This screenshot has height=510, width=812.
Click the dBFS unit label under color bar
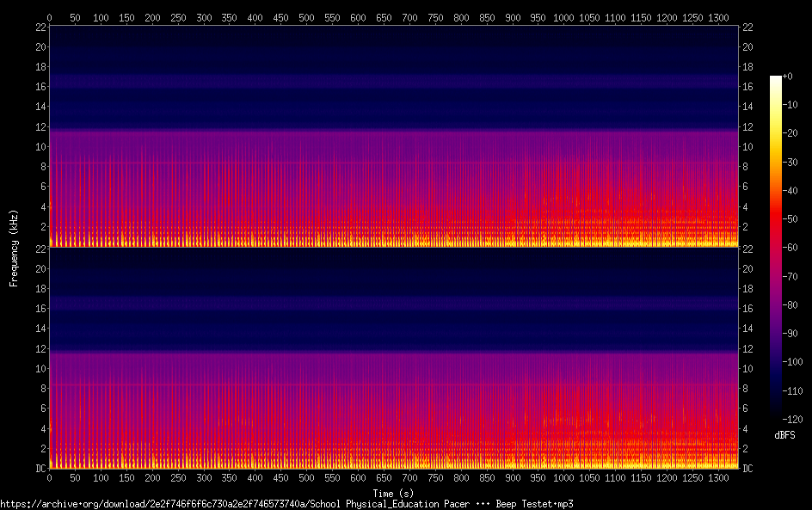[x=784, y=436]
